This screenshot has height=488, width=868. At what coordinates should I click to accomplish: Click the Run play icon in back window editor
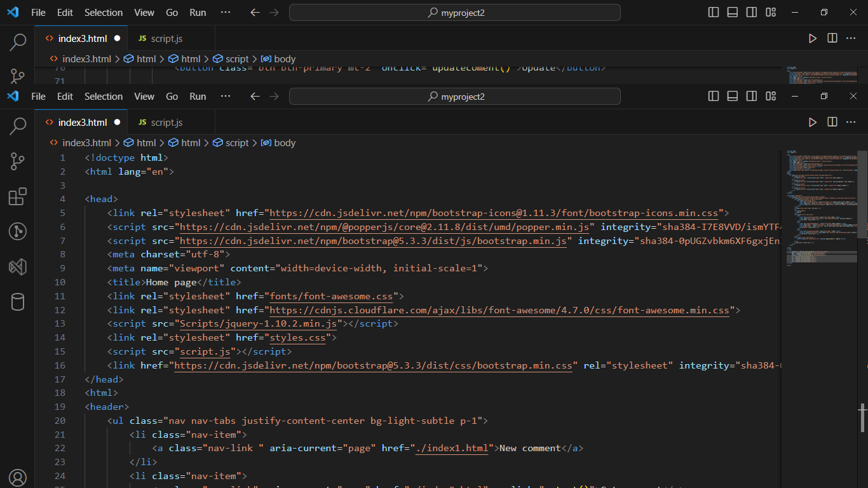(x=813, y=38)
